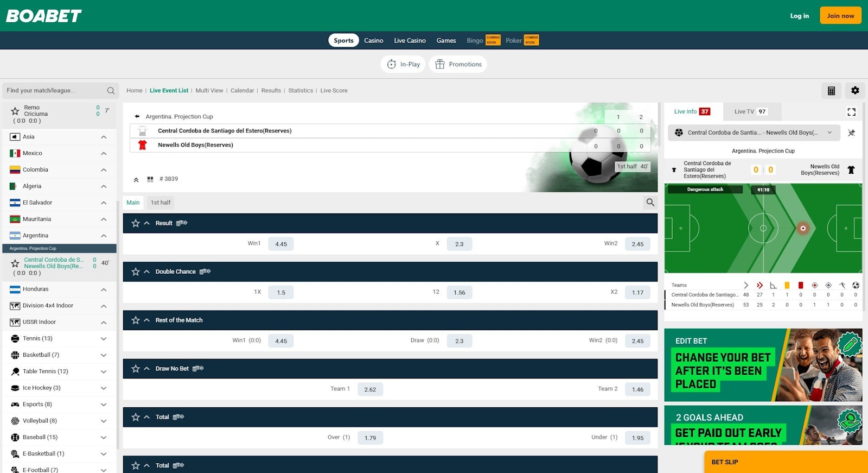The width and height of the screenshot is (868, 473).
Task: Click the Newells Old Boys red jersey icon
Action: tap(143, 145)
